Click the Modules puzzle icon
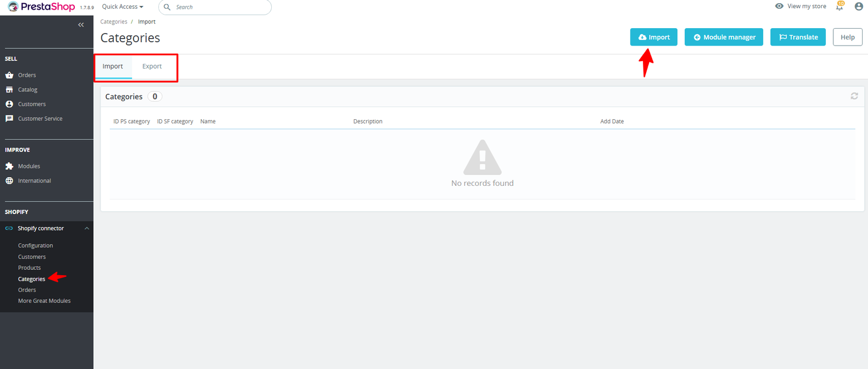Viewport: 868px width, 369px height. coord(9,166)
